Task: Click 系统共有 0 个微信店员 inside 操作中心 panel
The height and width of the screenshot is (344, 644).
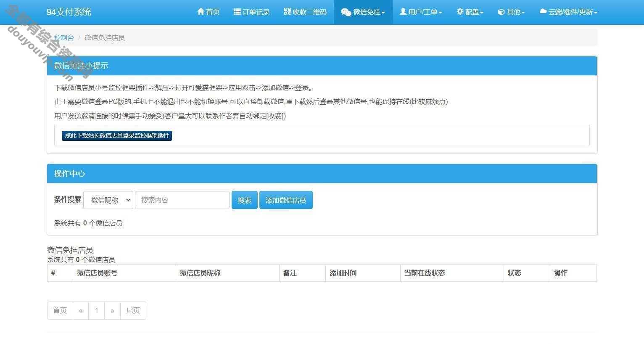Action: [x=88, y=223]
